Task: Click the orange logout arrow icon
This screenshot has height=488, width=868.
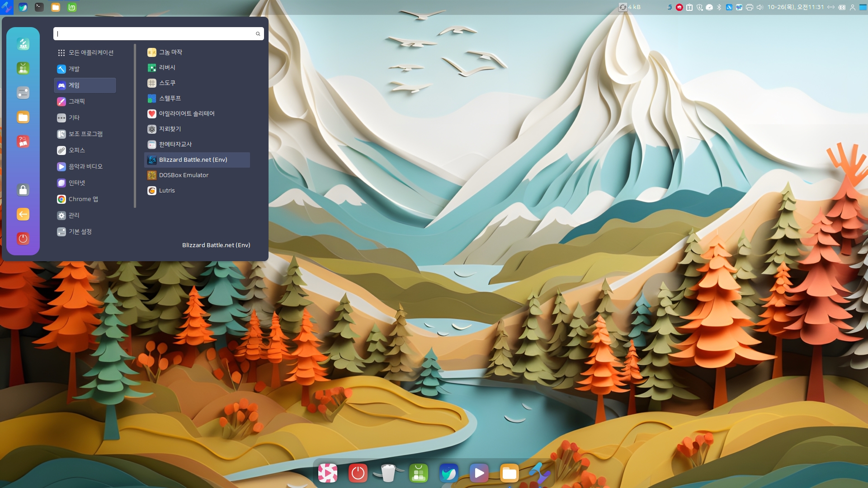Action: coord(23,215)
